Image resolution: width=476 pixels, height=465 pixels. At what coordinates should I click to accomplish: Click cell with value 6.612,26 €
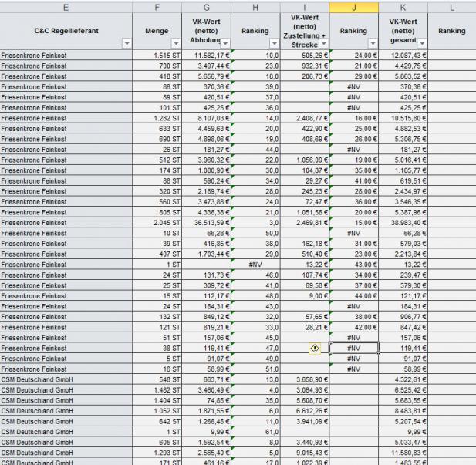tap(305, 411)
